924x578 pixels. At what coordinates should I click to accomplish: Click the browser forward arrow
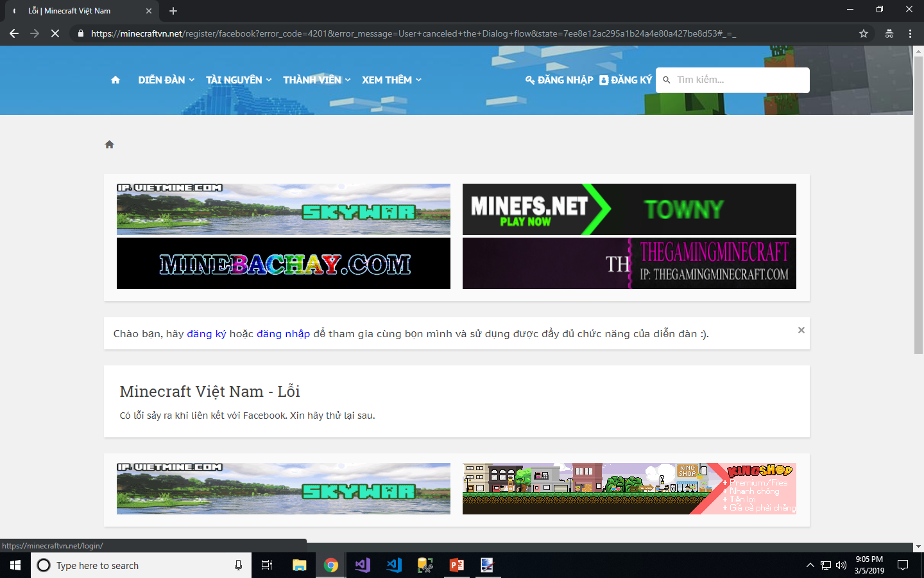[35, 33]
